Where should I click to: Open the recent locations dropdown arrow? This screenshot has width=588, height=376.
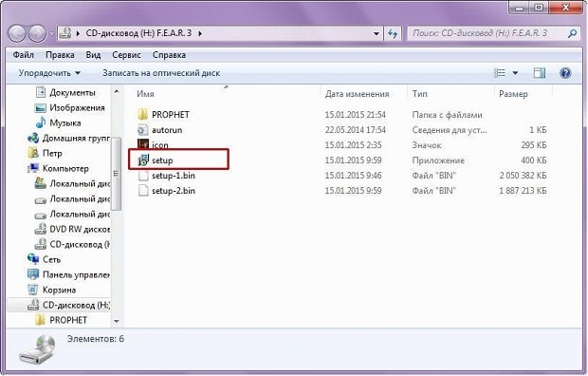tap(51, 33)
